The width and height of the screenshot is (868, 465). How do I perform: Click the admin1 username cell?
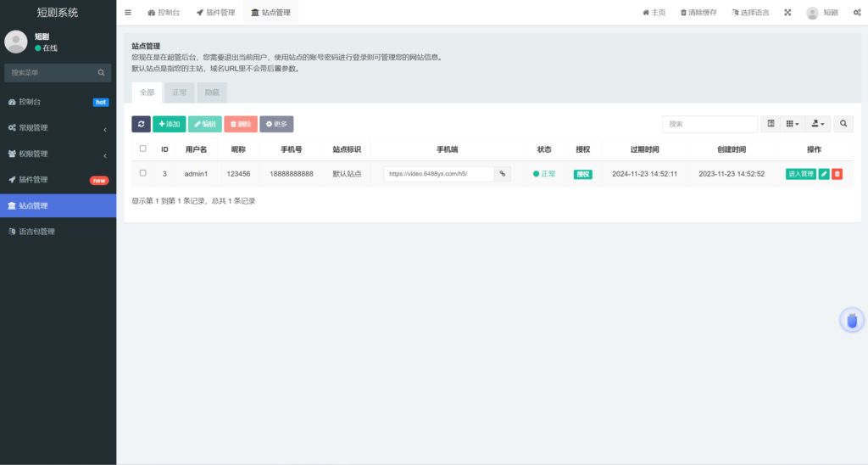[x=196, y=174]
